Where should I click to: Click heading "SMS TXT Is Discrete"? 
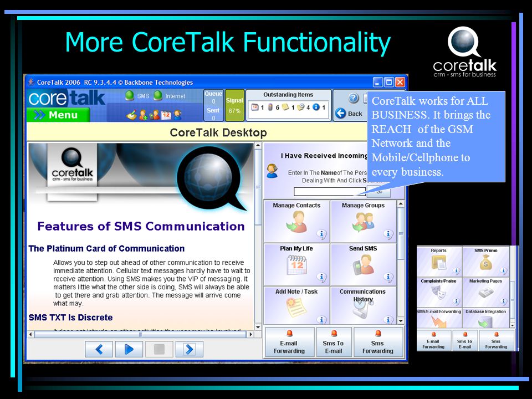click(x=70, y=318)
